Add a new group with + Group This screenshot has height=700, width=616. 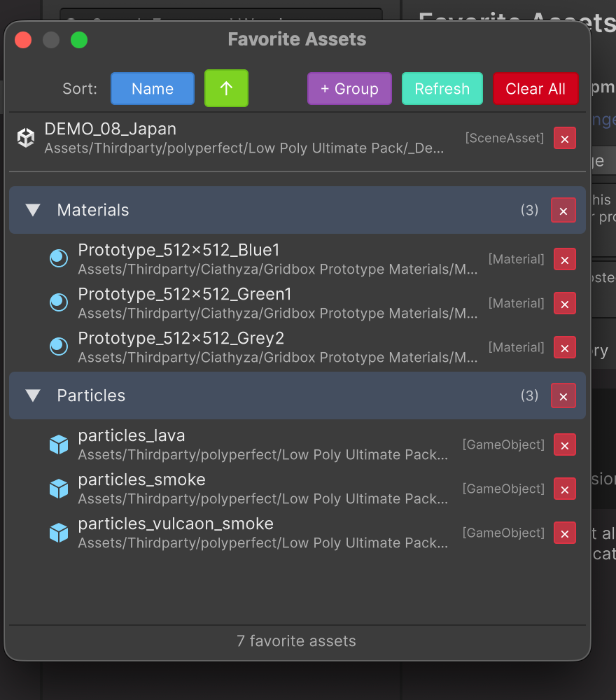coord(349,89)
